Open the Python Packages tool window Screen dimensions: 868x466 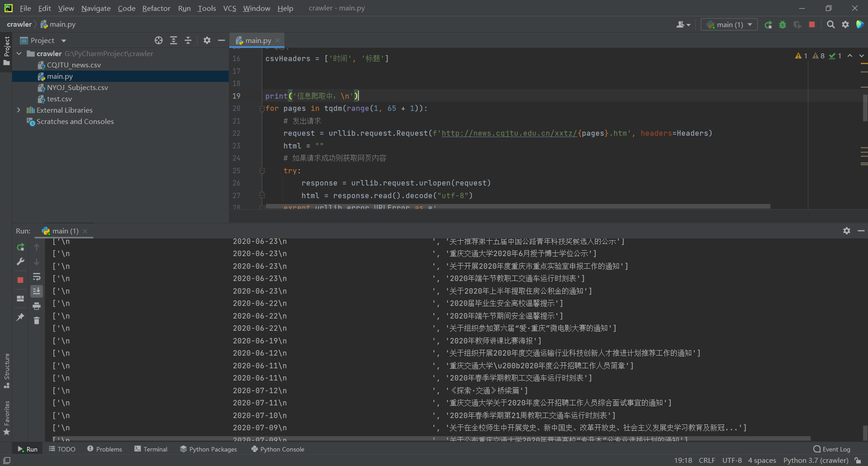(208, 449)
